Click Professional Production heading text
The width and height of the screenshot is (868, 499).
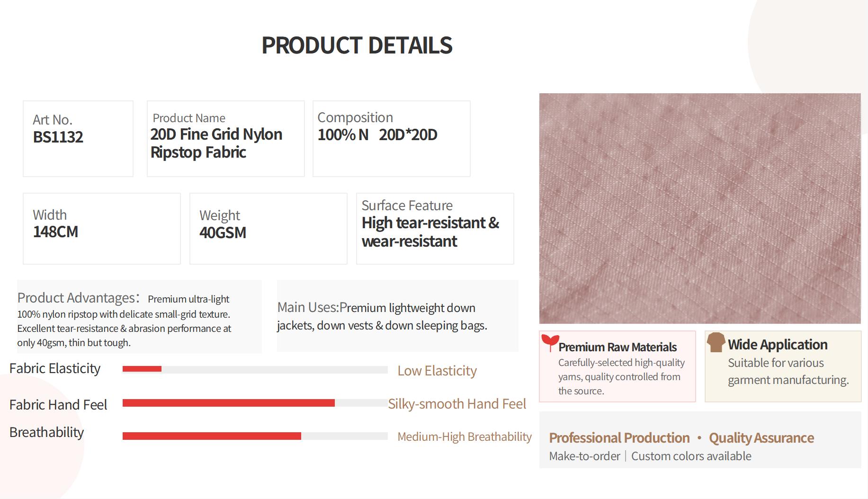click(x=619, y=438)
